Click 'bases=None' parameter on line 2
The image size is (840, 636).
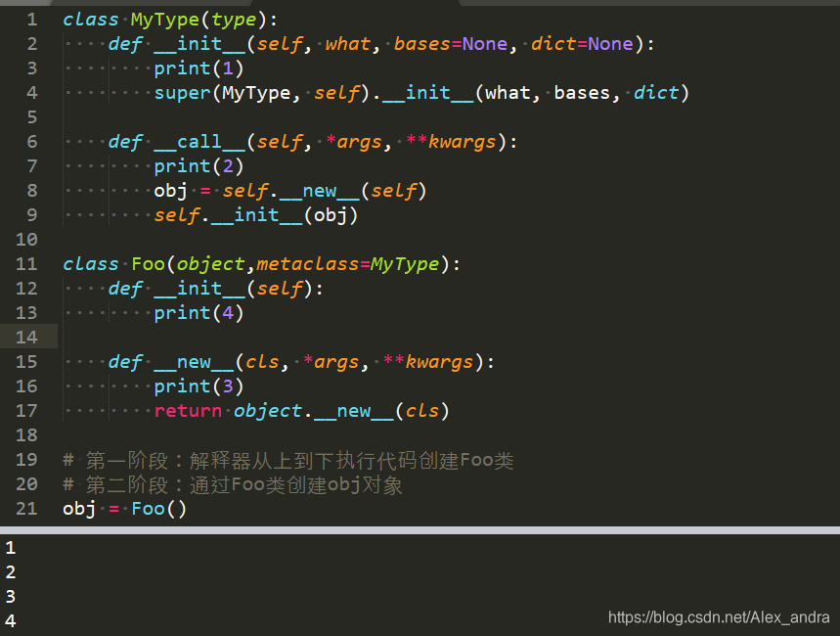(451, 44)
